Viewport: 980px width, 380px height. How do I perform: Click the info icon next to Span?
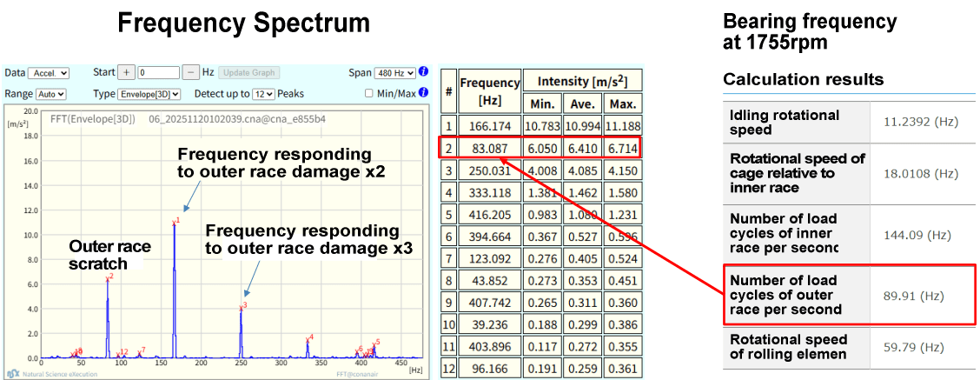point(423,71)
